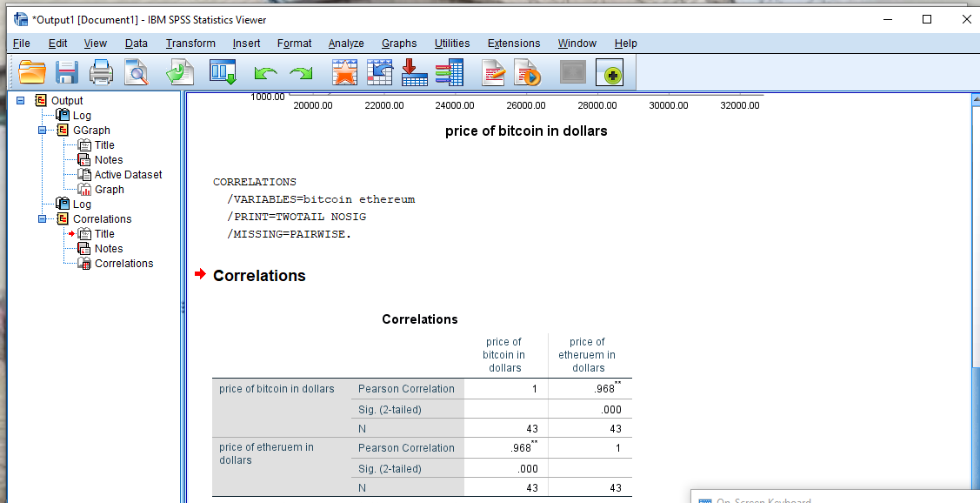Select the GGraph node in outline
This screenshot has width=980, height=503.
[x=91, y=131]
